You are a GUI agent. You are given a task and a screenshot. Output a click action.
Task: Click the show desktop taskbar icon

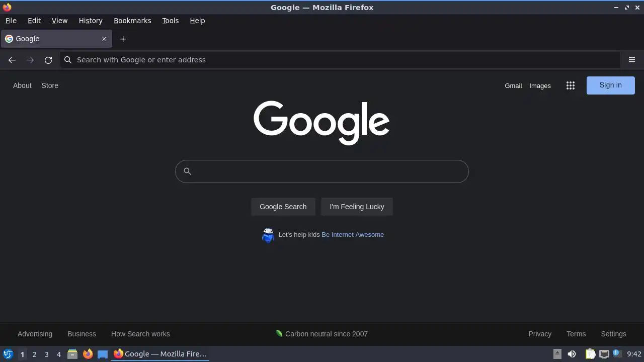coord(103,354)
